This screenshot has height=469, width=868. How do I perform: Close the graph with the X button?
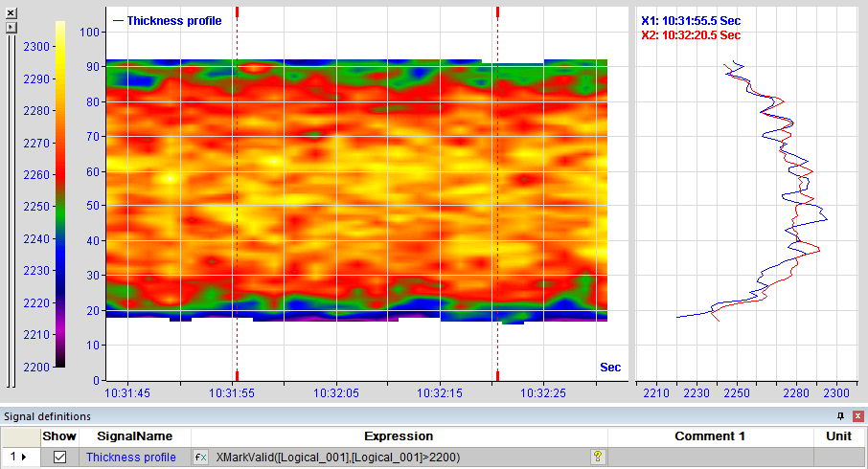[11, 12]
